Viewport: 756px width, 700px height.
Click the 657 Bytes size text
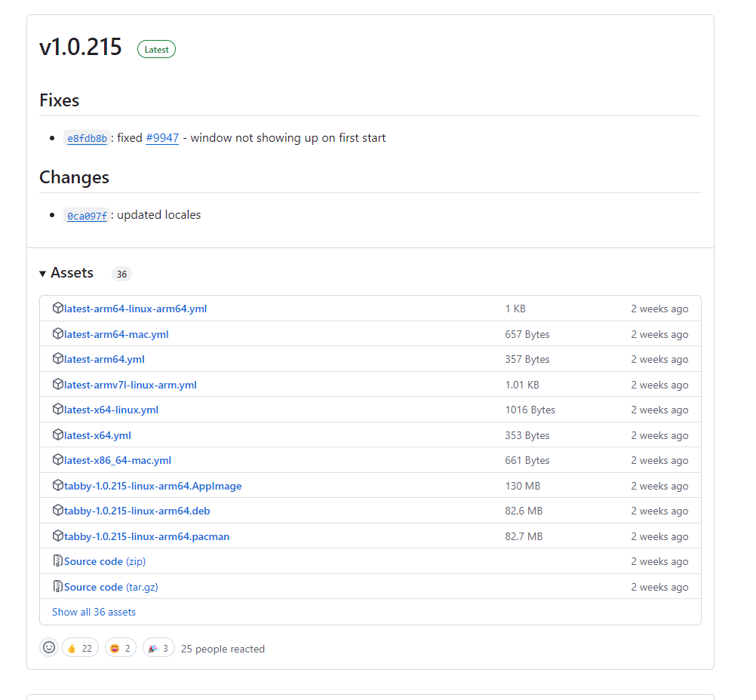click(x=527, y=334)
